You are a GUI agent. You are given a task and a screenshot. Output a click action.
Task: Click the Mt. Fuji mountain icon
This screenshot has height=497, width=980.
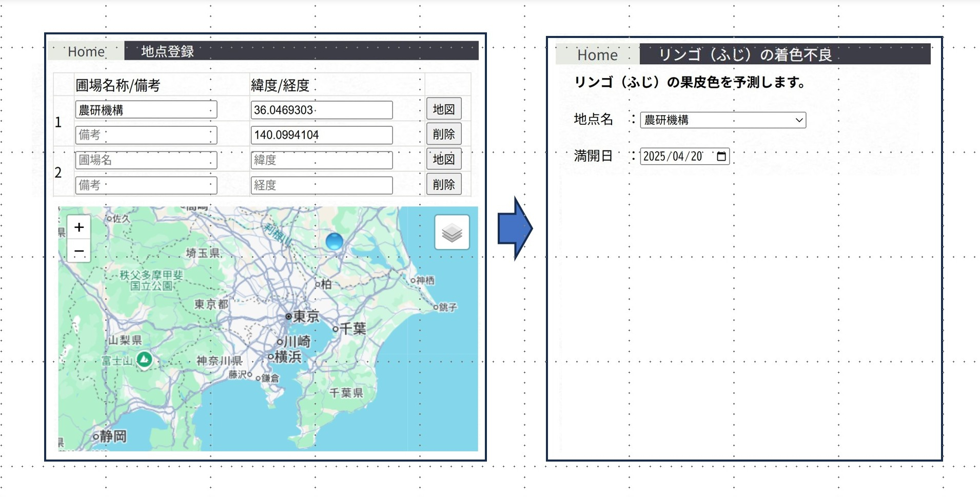[144, 359]
